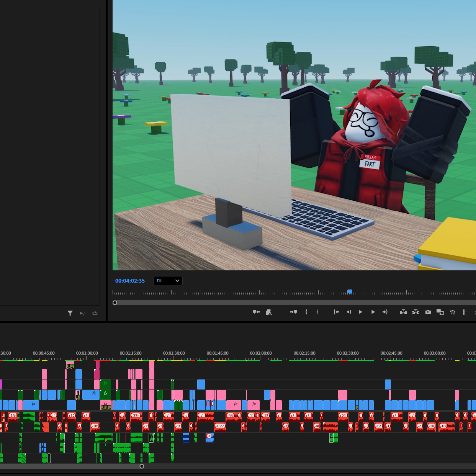Viewport: 476px width, 476px height.
Task: Go to Out point
Action: (x=385, y=312)
